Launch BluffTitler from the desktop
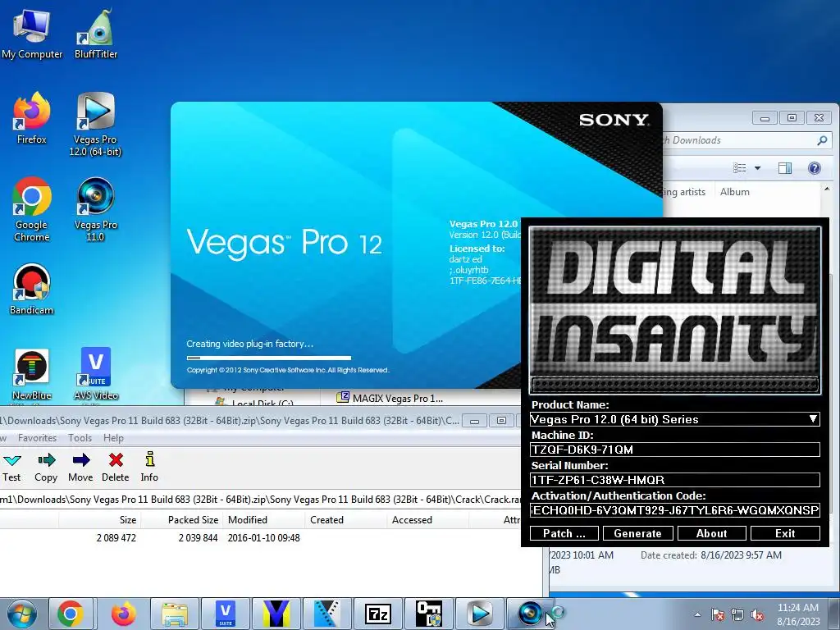 click(x=96, y=34)
